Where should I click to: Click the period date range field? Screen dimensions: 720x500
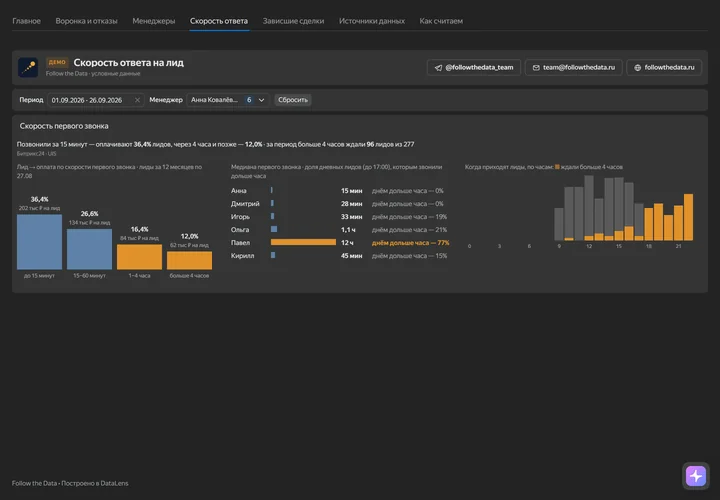96,100
